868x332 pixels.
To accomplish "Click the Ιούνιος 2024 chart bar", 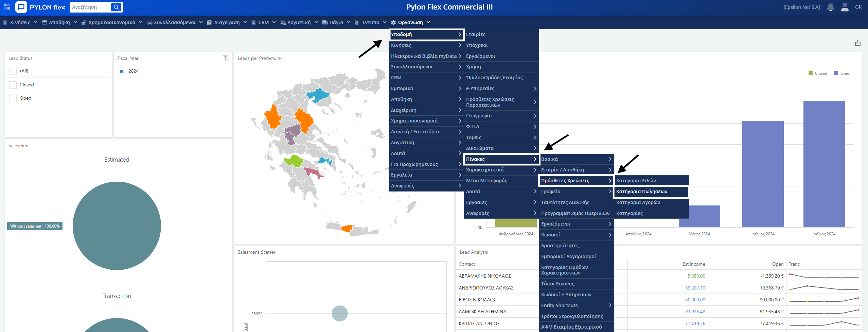I will pos(763,174).
